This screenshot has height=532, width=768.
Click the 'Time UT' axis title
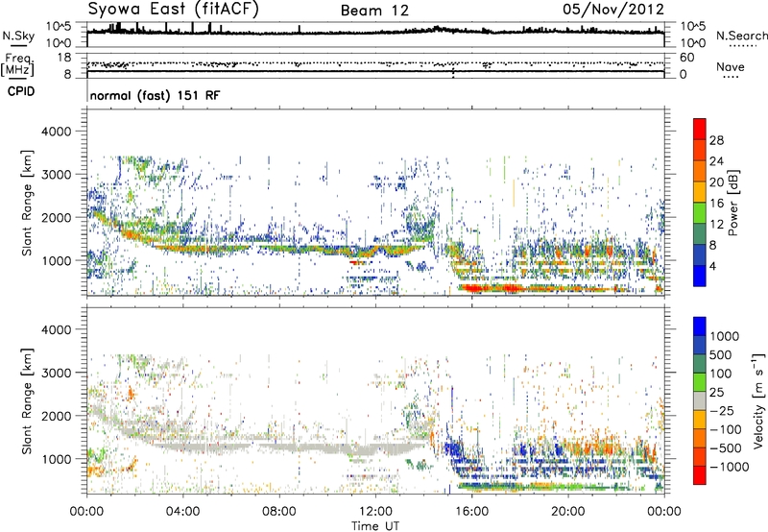pyautogui.click(x=375, y=525)
